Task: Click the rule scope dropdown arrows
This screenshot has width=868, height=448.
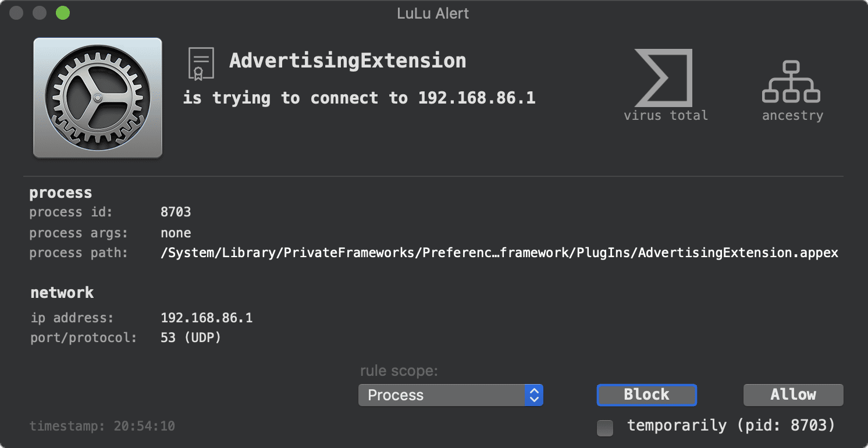Action: 533,395
